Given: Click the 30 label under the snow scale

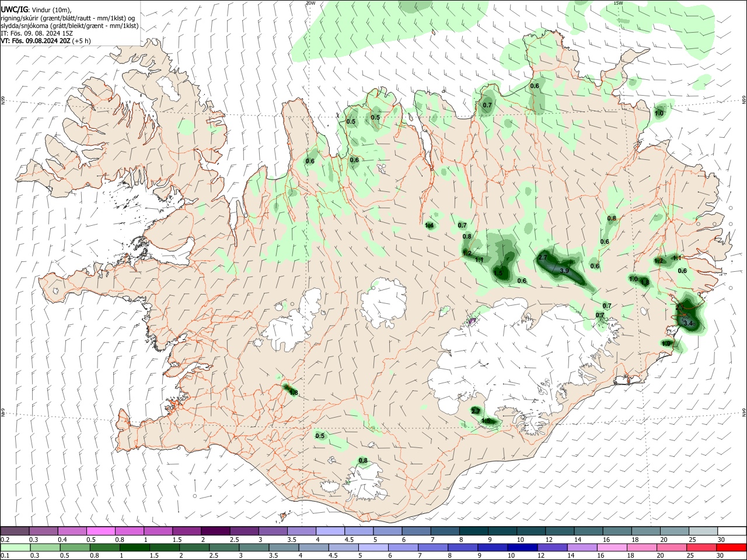Looking at the screenshot, I should point(721,540).
